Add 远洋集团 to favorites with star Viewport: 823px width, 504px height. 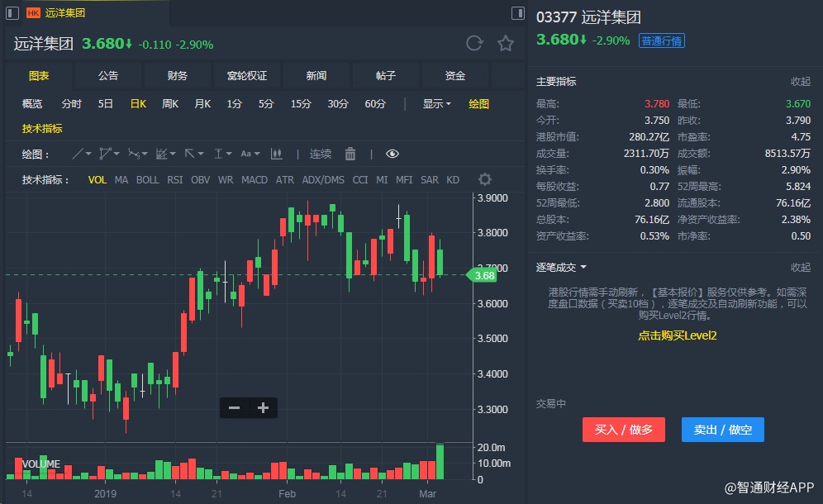[x=505, y=44]
